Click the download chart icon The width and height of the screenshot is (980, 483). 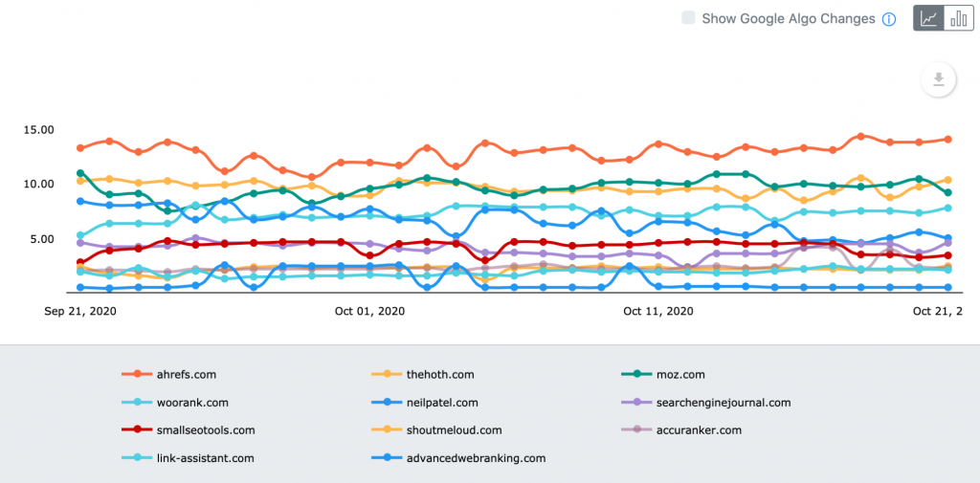(938, 79)
